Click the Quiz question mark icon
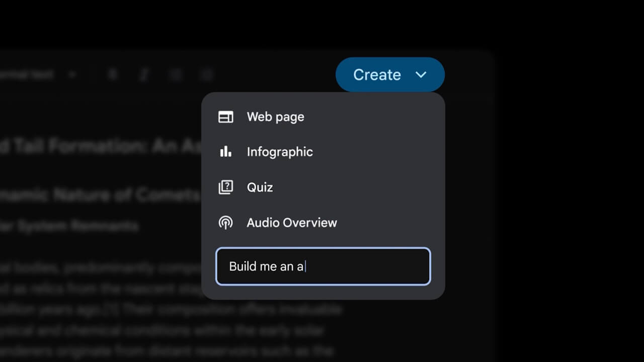 point(225,188)
